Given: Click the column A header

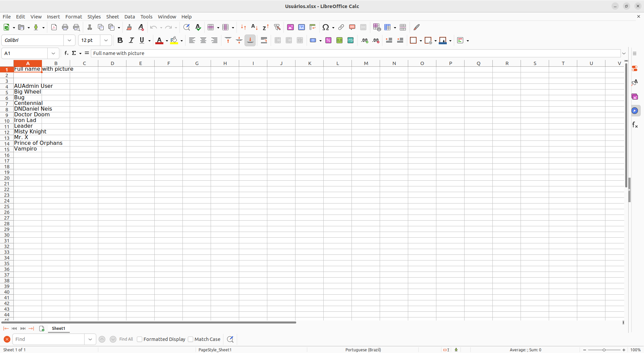Looking at the screenshot, I should [x=28, y=63].
